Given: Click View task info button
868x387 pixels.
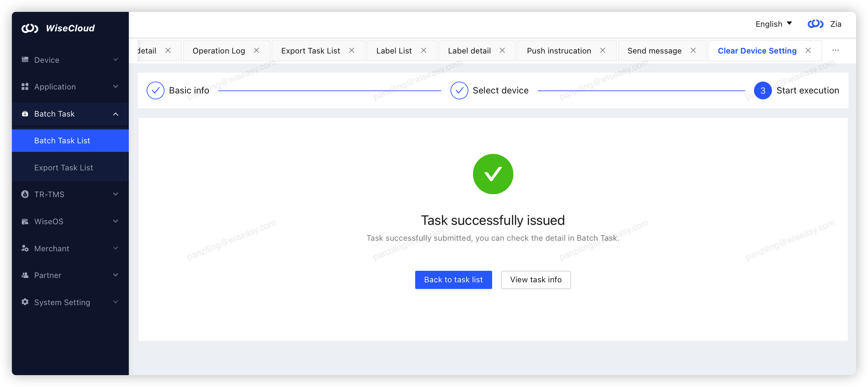Looking at the screenshot, I should point(535,280).
